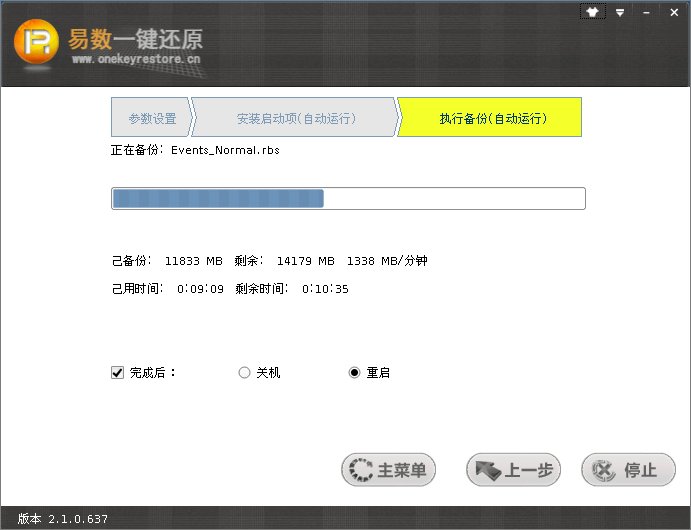The image size is (691, 530).
Task: Click file name Events_Normal.rbs
Action: click(225, 150)
